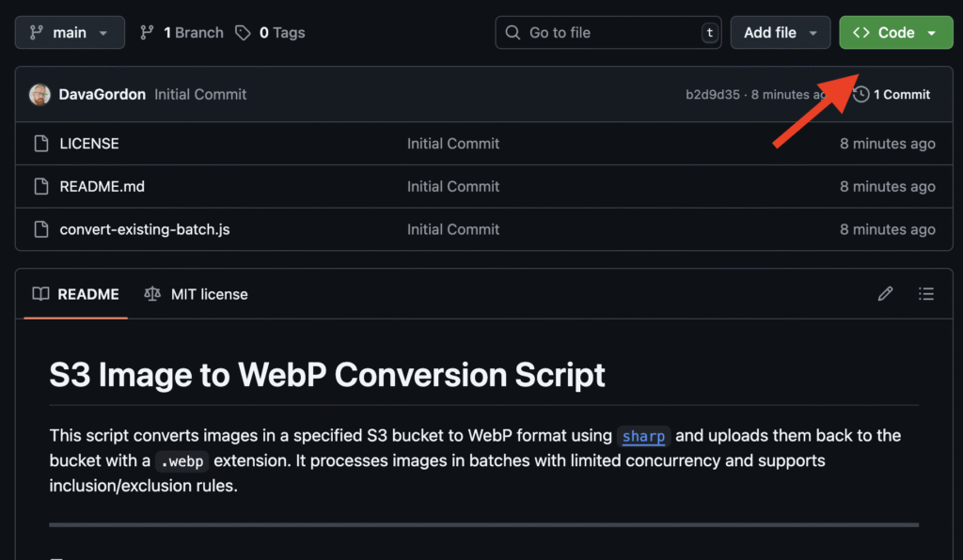Image resolution: width=963 pixels, height=560 pixels.
Task: Open Initial Commit message in convert-existing-batch.js row
Action: (x=453, y=229)
